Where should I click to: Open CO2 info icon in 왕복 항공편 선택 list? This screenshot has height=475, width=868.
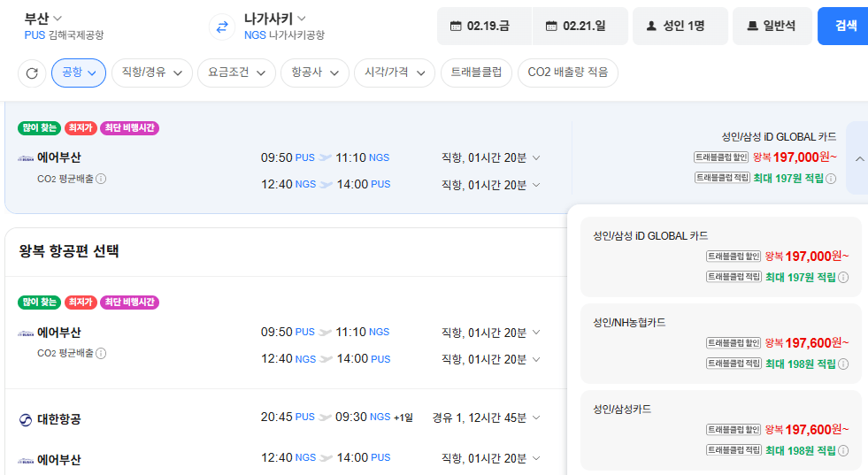point(101,353)
